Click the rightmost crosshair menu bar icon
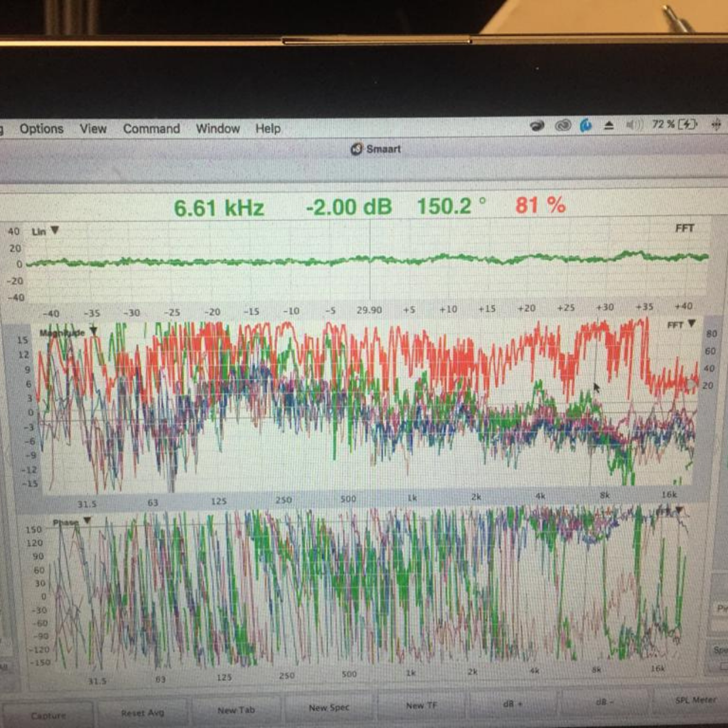Image resolution: width=728 pixels, height=728 pixels. pos(716,124)
